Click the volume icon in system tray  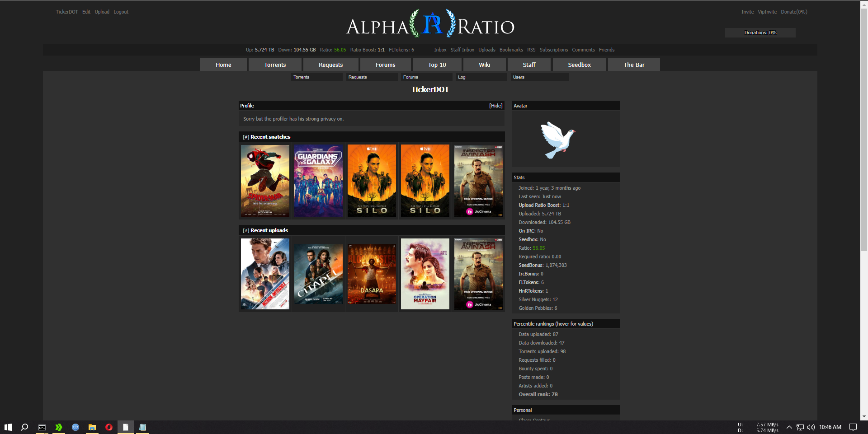pyautogui.click(x=811, y=427)
